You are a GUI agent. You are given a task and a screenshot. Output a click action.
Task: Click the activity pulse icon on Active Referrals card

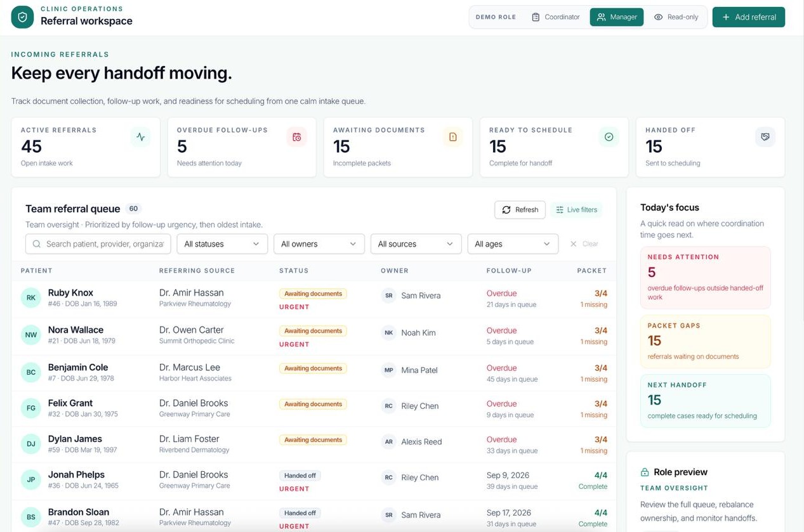point(140,137)
